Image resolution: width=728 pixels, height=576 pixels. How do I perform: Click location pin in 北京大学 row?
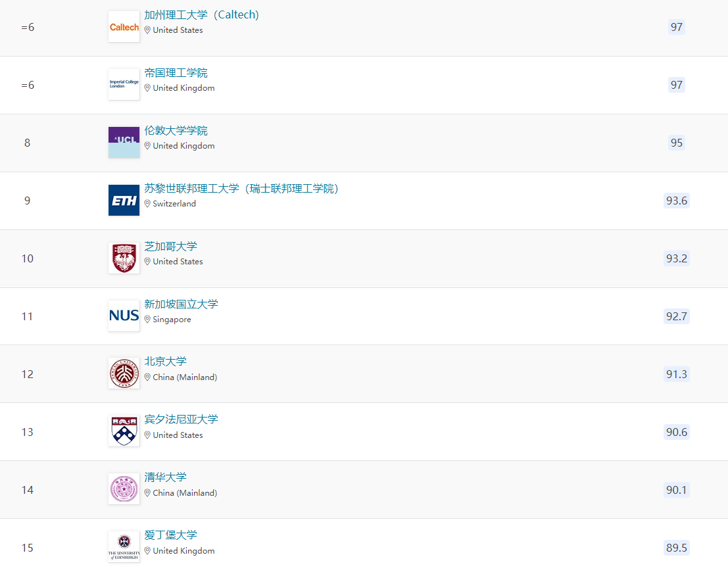(147, 377)
